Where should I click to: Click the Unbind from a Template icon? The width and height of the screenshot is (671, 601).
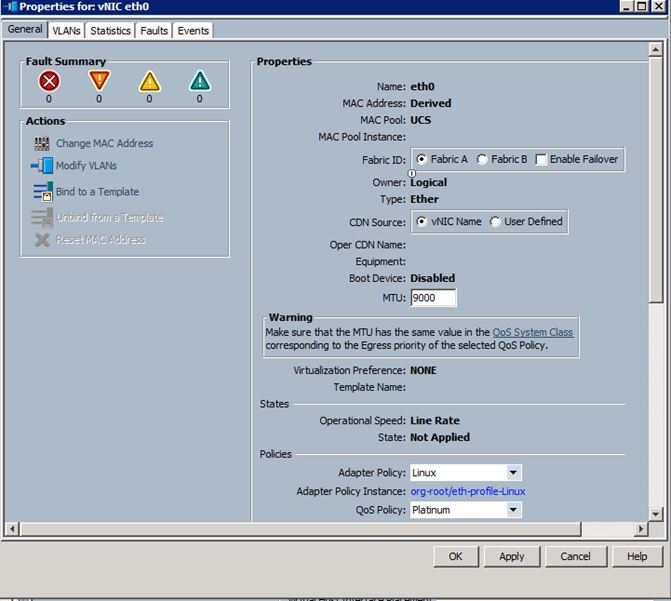(42, 217)
